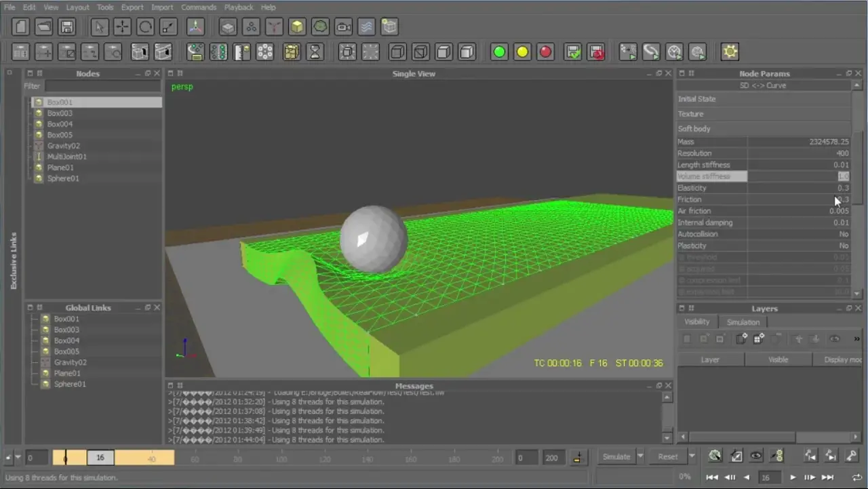The width and height of the screenshot is (868, 489).
Task: Open the dropdown arrow beside Reset
Action: coord(692,456)
